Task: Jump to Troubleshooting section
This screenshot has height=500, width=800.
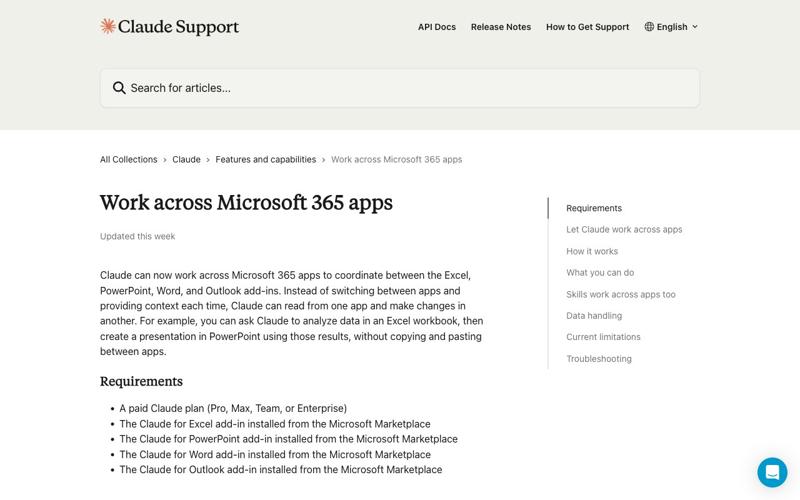Action: coord(598,359)
